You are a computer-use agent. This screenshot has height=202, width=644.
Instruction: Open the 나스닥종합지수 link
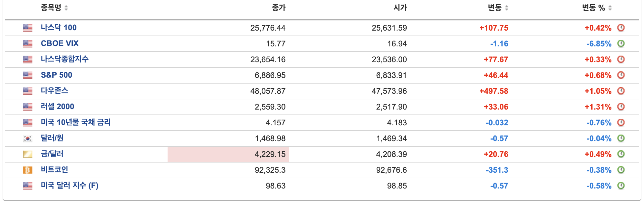tap(65, 59)
